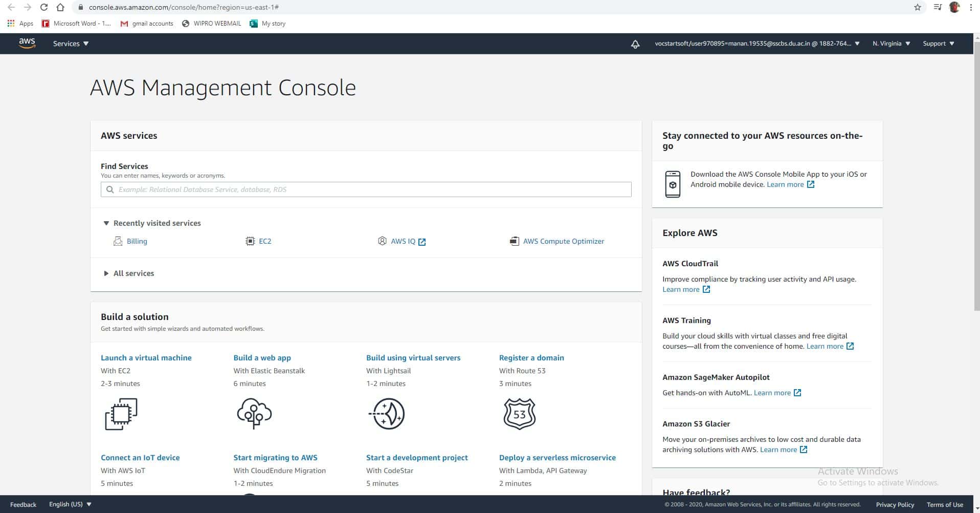Collapse the Recently visited services section
Viewport: 980px width, 513px height.
[x=152, y=223]
